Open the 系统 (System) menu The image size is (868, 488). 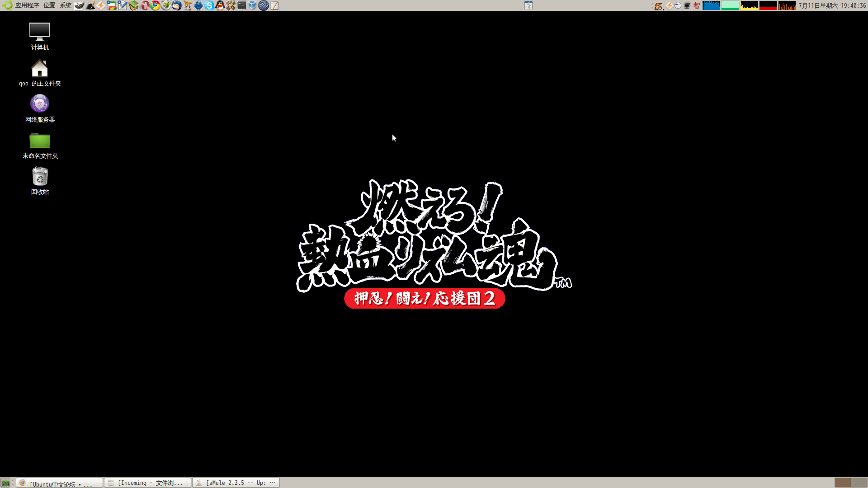coord(66,5)
